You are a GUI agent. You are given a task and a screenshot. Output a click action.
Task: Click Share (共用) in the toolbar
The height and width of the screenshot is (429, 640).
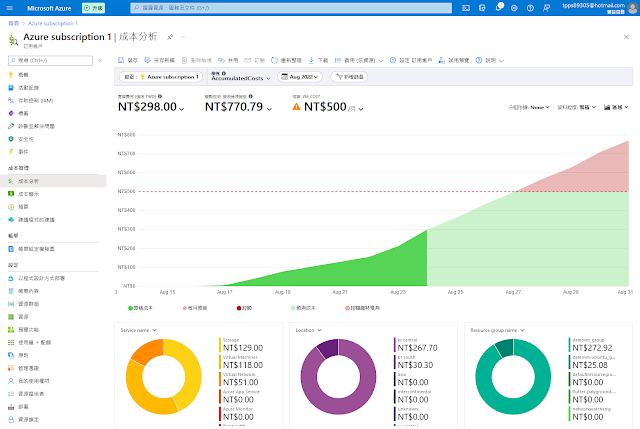tap(228, 60)
